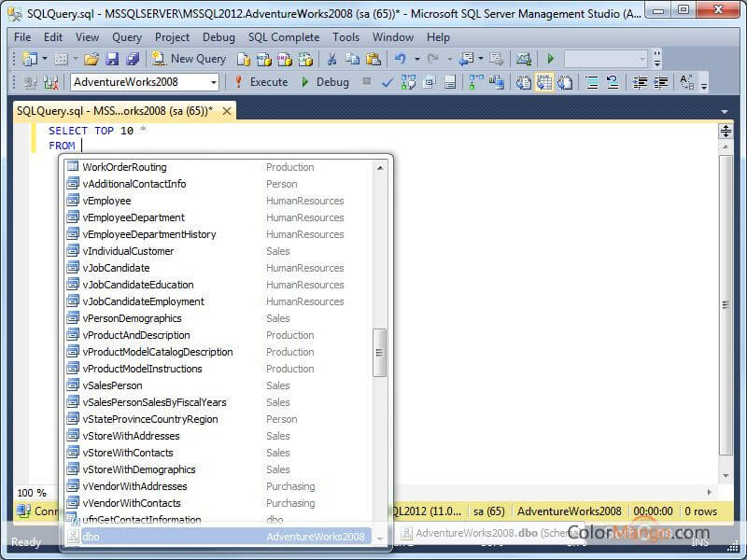Click the Parse checkmark icon
Image resolution: width=747 pixels, height=560 pixels.
(388, 82)
